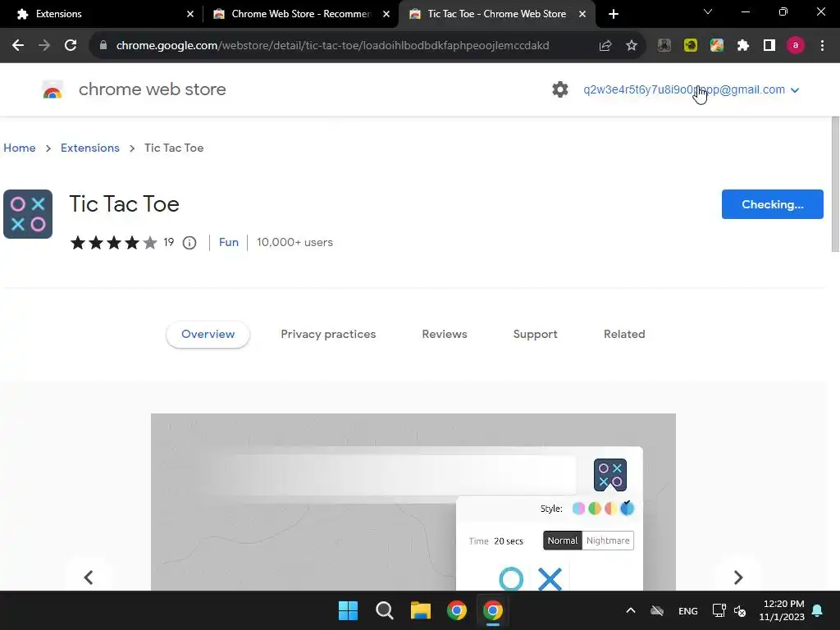
Task: Open the active Chrome taskbar icon
Action: 493,610
